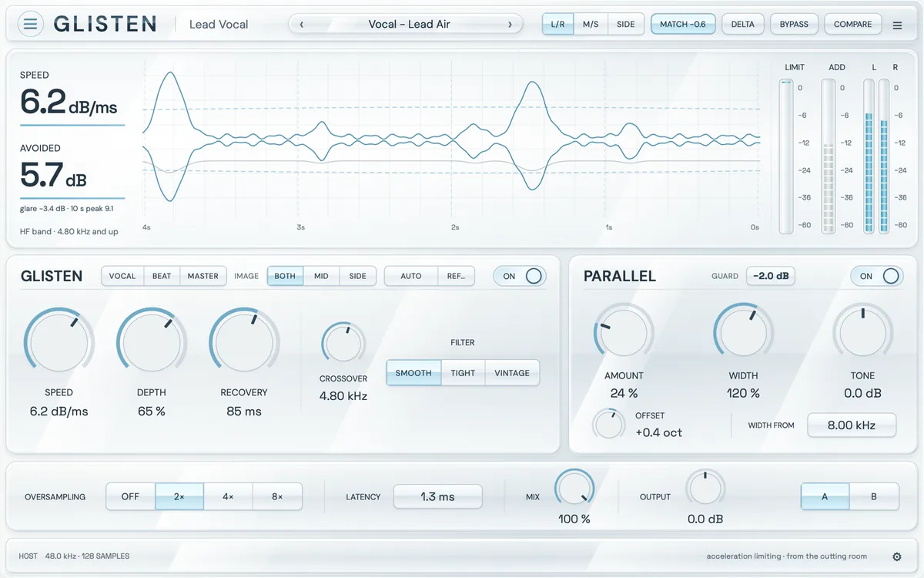This screenshot has width=924, height=578.
Task: Click the HOST 48.0 kHz status text
Action: click(x=74, y=556)
